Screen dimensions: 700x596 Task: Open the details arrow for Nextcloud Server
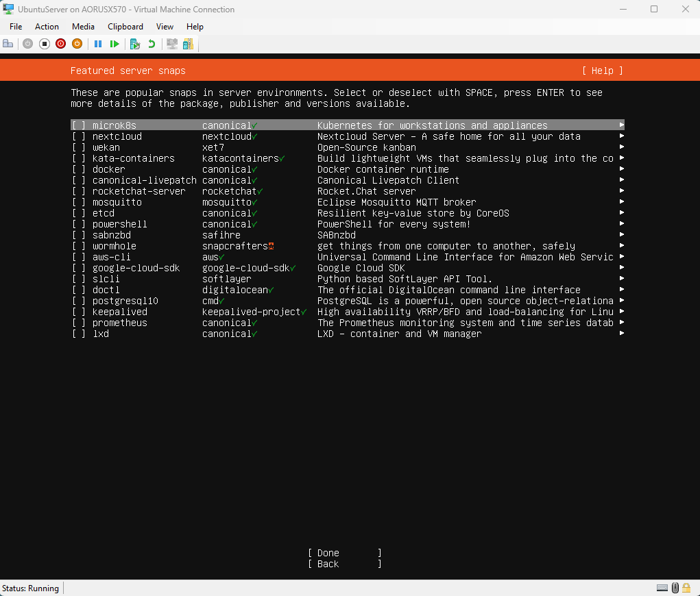(621, 136)
